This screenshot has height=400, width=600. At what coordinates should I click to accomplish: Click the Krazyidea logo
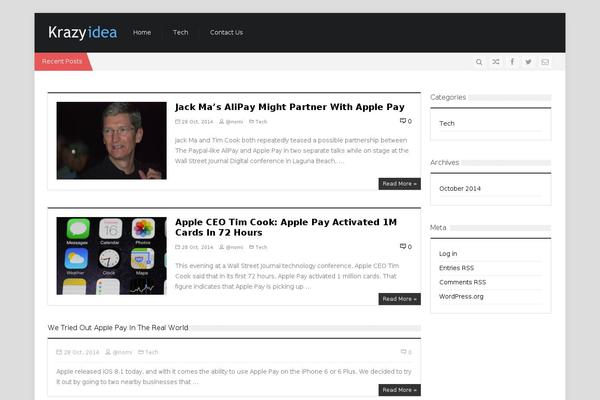click(x=82, y=33)
